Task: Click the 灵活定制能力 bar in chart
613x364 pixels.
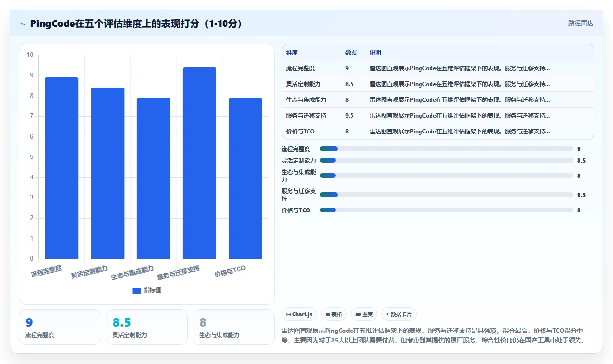Action: point(107,173)
